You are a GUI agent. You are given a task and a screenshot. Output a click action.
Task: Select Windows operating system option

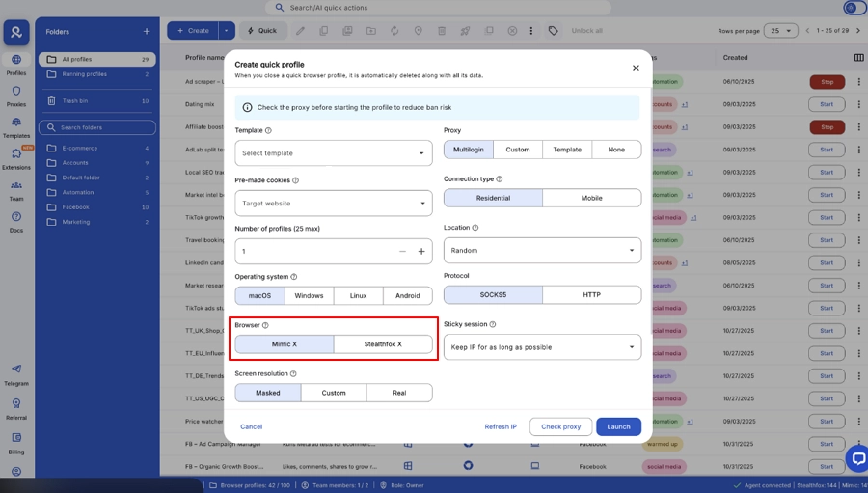309,295
